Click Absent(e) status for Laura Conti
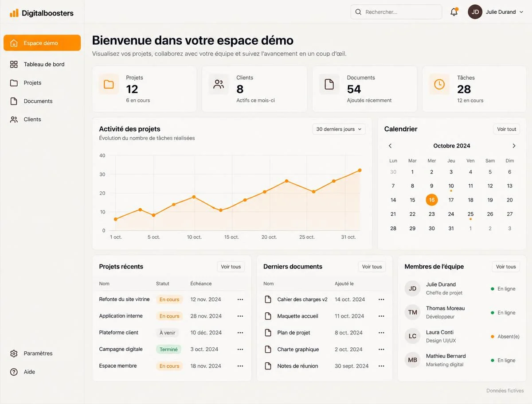This screenshot has height=404, width=532. 505,337
